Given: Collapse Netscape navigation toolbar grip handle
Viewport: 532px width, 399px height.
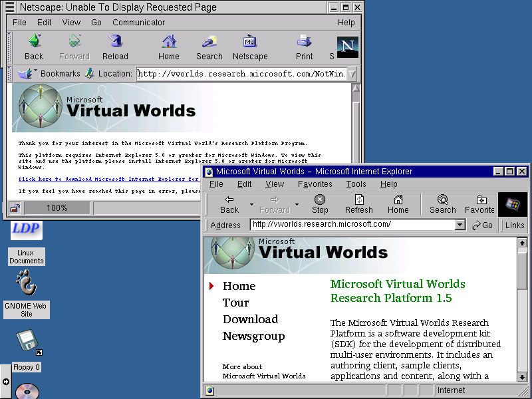Looking at the screenshot, I should click(9, 47).
